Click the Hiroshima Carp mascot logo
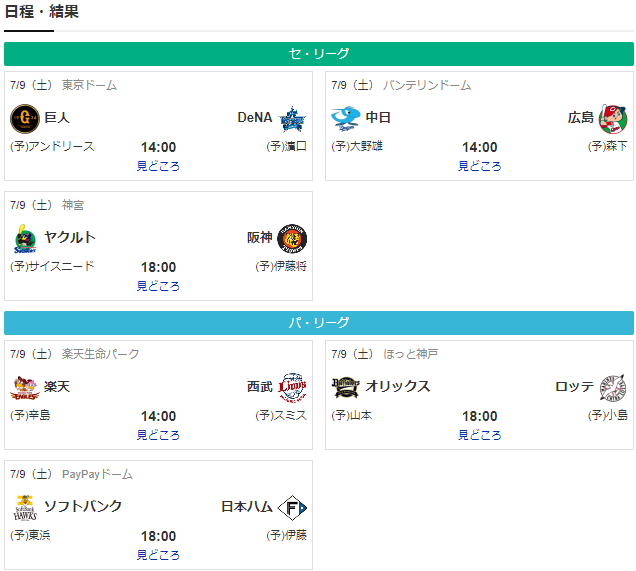 (x=613, y=119)
